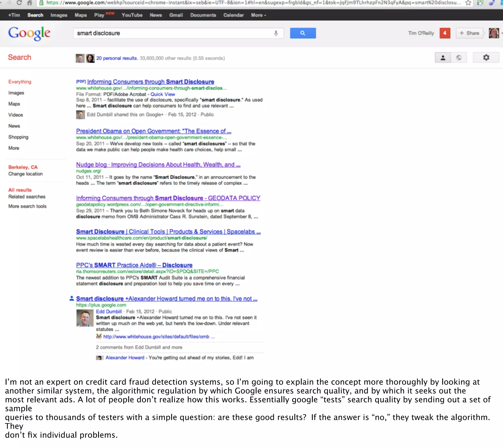Open Play in the top bar
This screenshot has width=503, height=448.
tap(99, 15)
